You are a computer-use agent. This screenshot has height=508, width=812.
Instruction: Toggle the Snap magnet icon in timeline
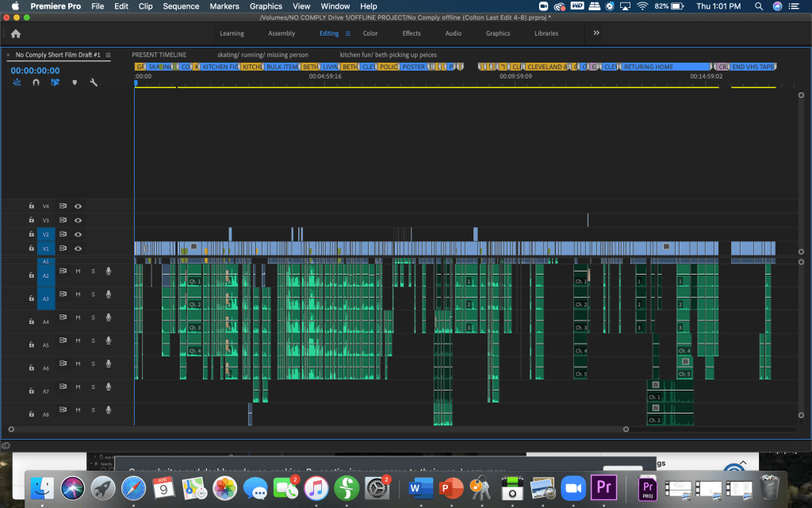click(x=36, y=83)
